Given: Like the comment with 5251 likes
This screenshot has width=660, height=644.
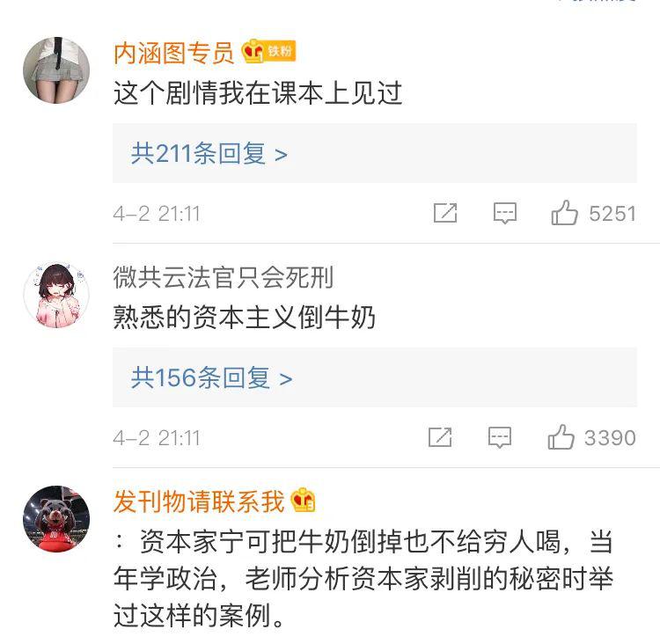Looking at the screenshot, I should (x=564, y=213).
